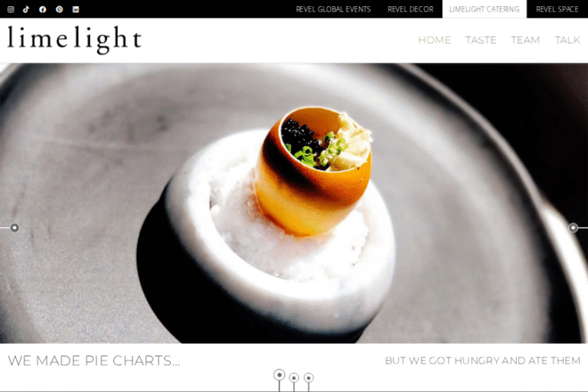Viewport: 588px width, 392px height.
Task: Open the TikTok social icon
Action: (26, 9)
